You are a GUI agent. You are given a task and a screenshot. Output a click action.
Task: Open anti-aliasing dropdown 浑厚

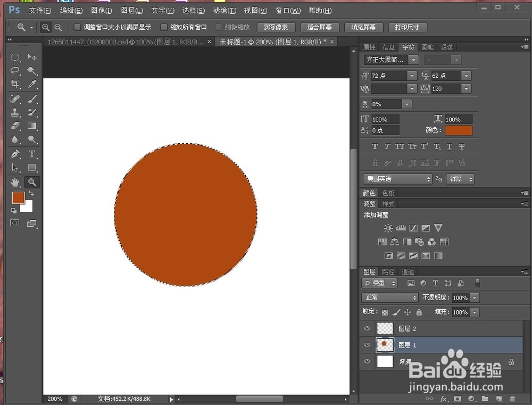(460, 179)
